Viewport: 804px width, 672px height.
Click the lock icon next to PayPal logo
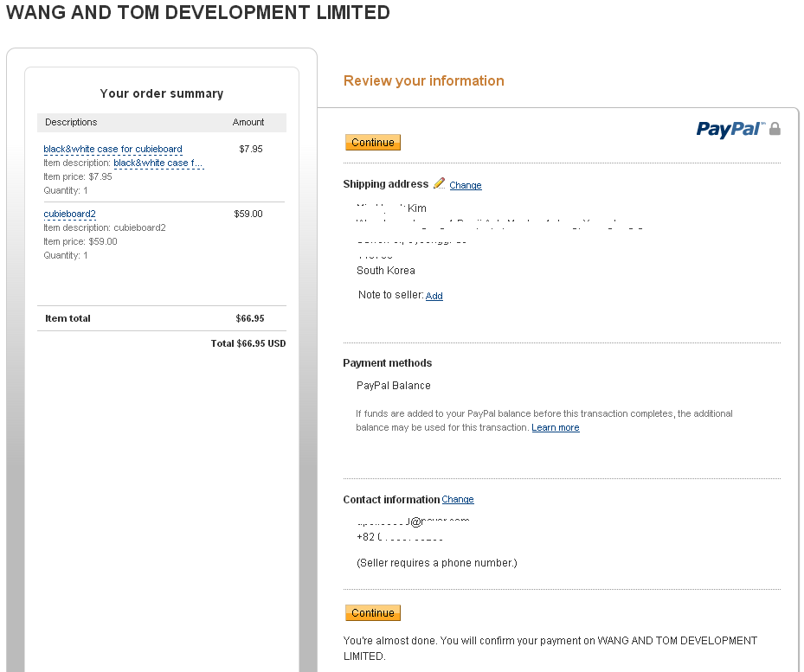[x=775, y=128]
